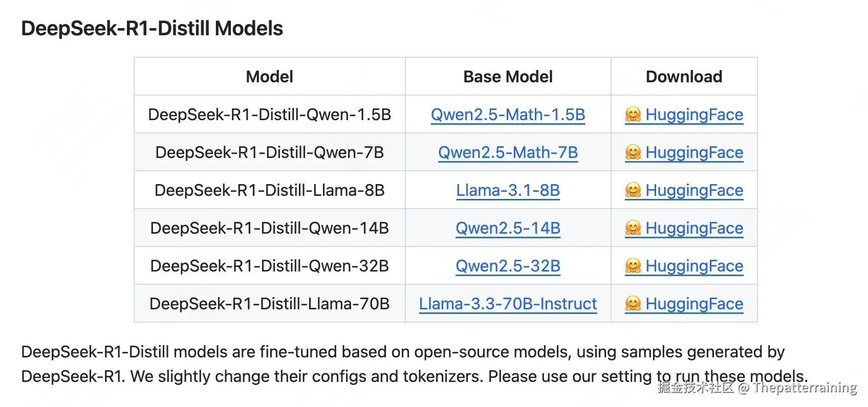Screen dimensions: 868x407
Task: Open the Qwen2.5-Math-1.5B base model link
Action: [508, 115]
